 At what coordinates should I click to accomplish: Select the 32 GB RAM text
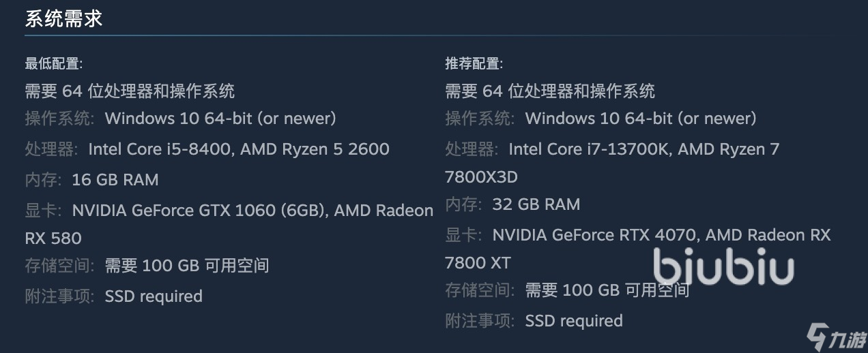[536, 204]
